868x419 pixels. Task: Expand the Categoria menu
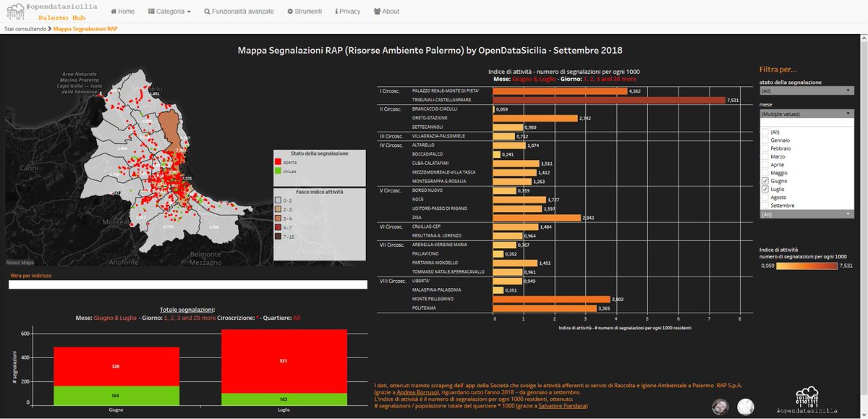point(169,12)
